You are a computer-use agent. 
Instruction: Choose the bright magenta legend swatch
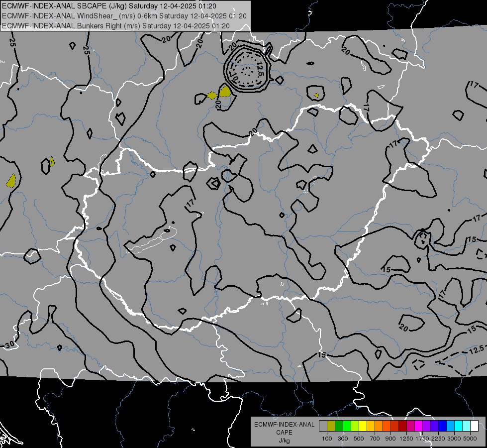[x=419, y=426]
